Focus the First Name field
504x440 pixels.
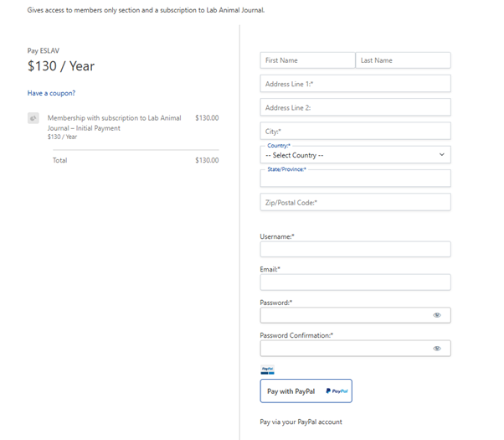click(x=307, y=60)
